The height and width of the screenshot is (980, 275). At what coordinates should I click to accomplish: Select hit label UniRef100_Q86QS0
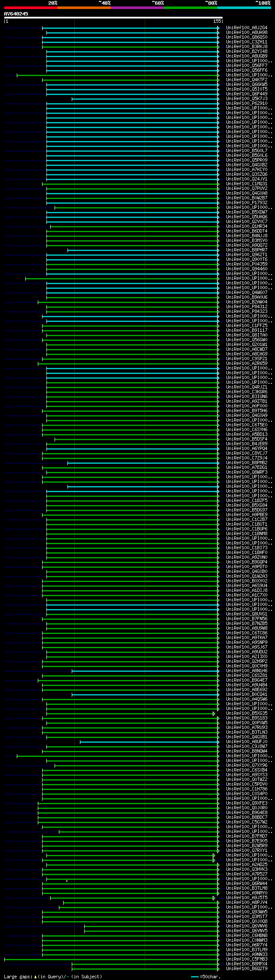point(247,37)
